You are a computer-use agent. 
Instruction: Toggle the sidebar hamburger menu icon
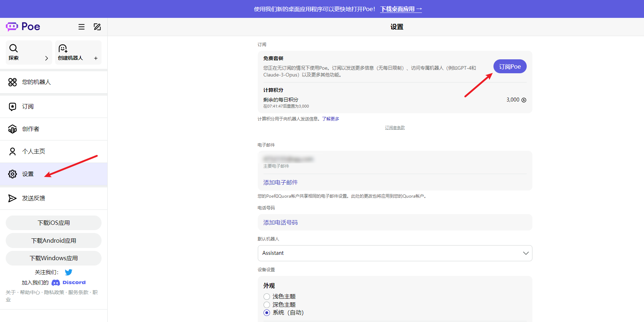tap(82, 27)
